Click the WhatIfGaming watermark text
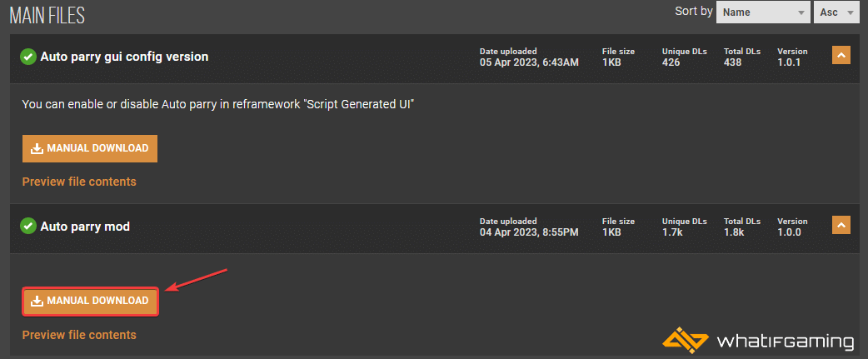 tap(786, 342)
